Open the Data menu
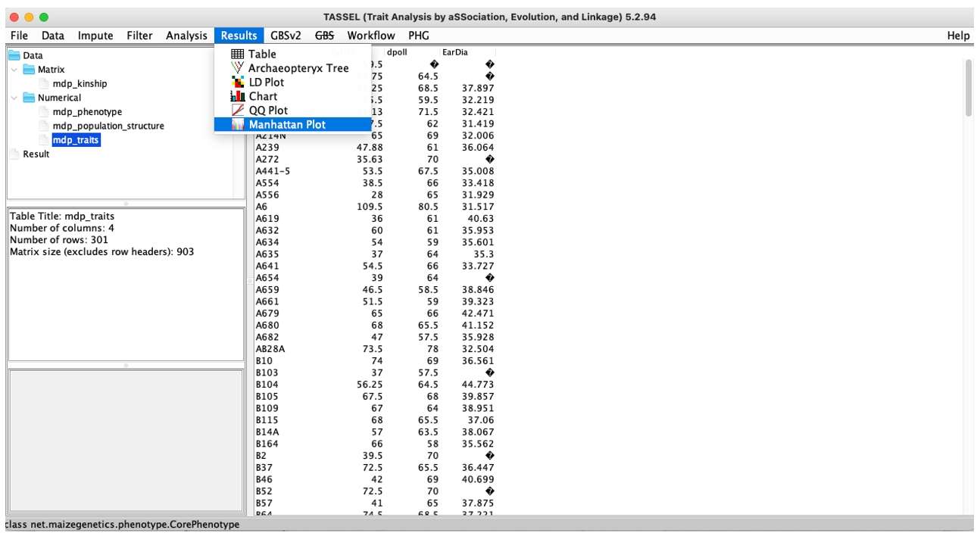980x536 pixels. click(53, 36)
